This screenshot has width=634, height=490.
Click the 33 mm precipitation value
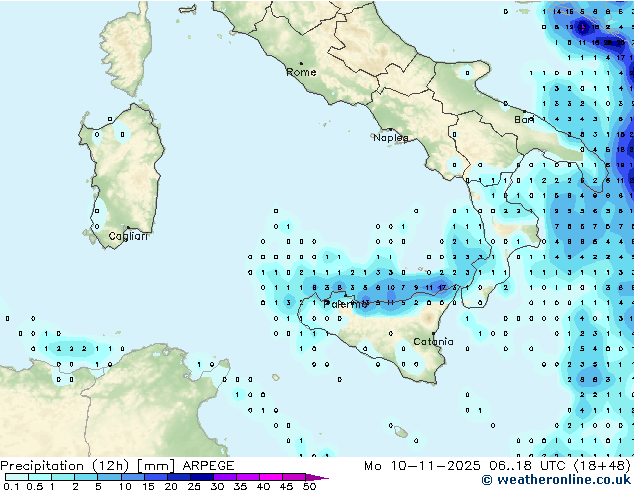point(582,27)
